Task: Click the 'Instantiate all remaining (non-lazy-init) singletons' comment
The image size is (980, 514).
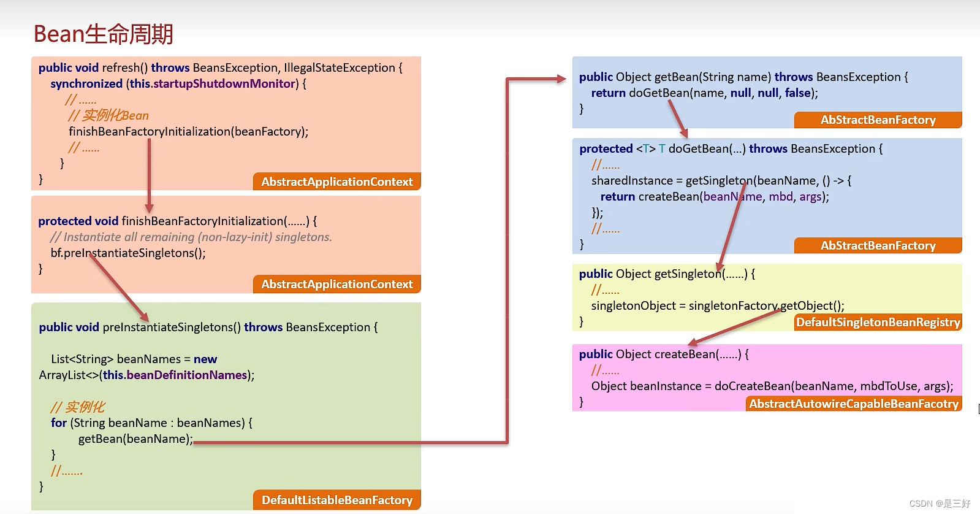Action: (191, 237)
